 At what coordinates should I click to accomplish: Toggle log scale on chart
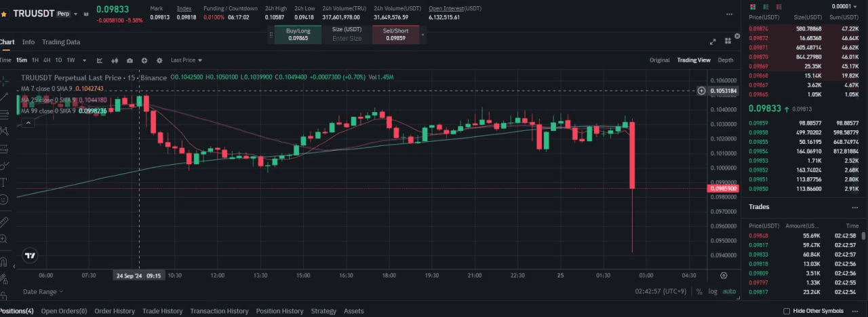pos(713,291)
